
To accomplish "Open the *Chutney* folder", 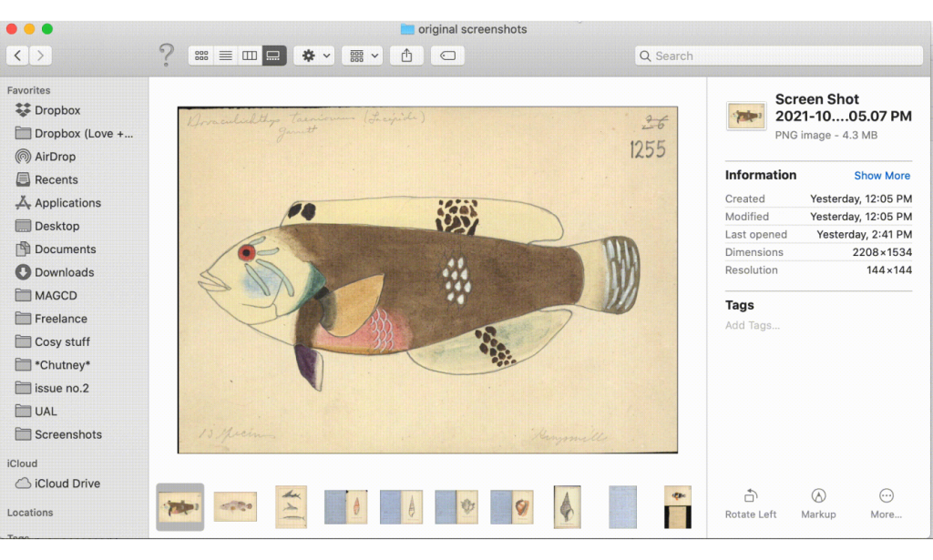I will coord(52,365).
